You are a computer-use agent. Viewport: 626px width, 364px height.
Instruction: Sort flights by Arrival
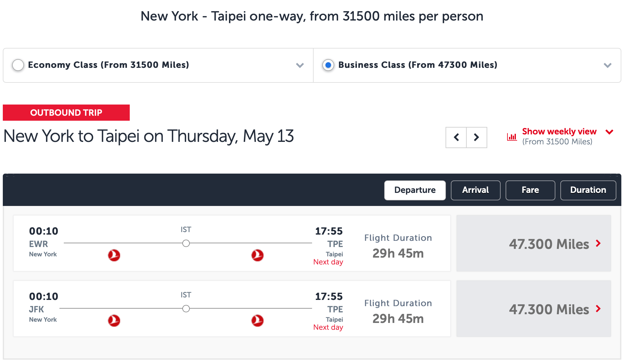(475, 190)
